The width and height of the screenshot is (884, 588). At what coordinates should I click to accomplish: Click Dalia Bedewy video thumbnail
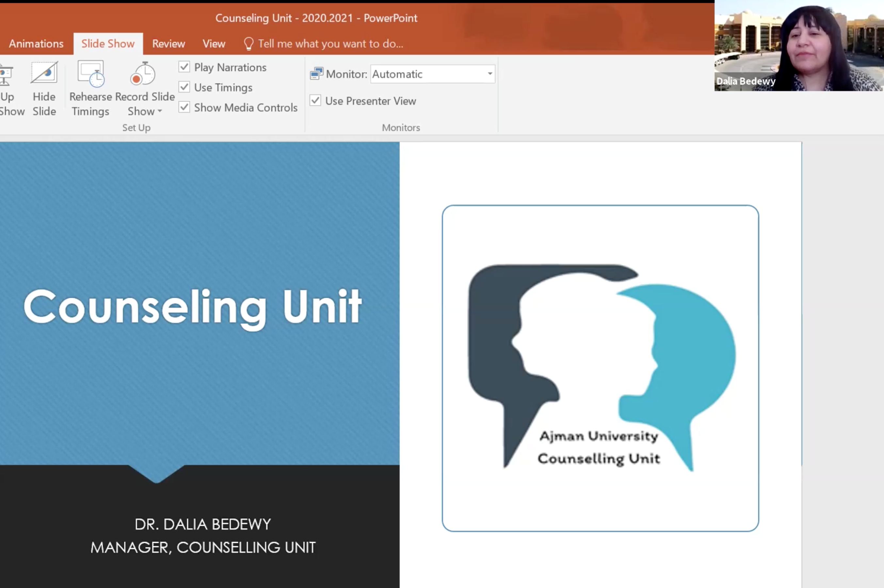tap(799, 45)
